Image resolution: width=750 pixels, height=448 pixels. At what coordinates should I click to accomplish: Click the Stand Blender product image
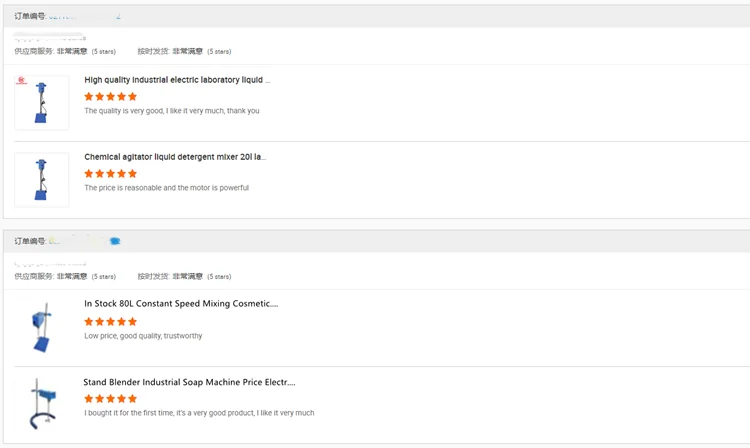click(x=42, y=403)
